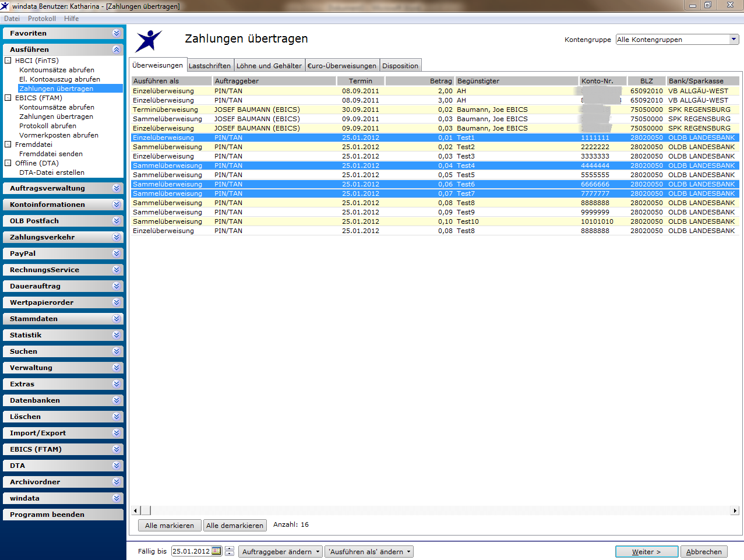Click the horizontal scrollbar right arrow

pos(735,510)
